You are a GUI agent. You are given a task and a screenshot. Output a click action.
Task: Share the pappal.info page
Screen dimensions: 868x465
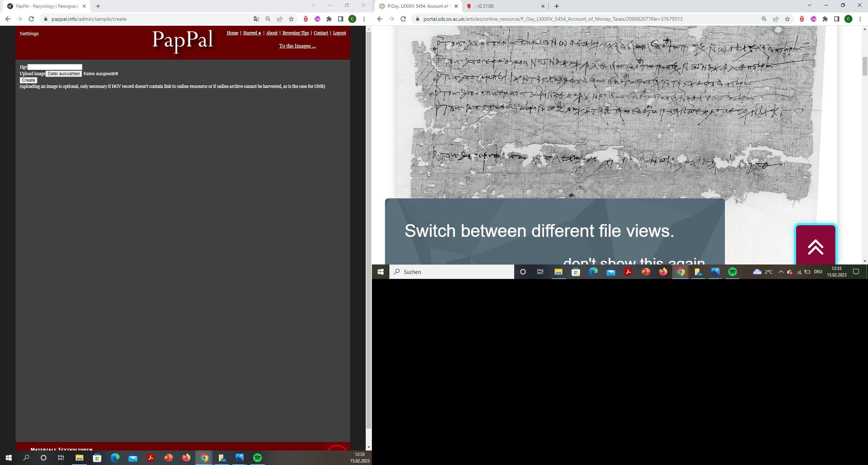coord(280,19)
